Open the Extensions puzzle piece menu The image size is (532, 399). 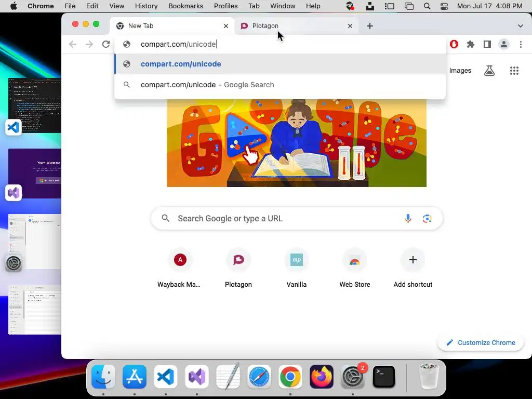(x=471, y=44)
